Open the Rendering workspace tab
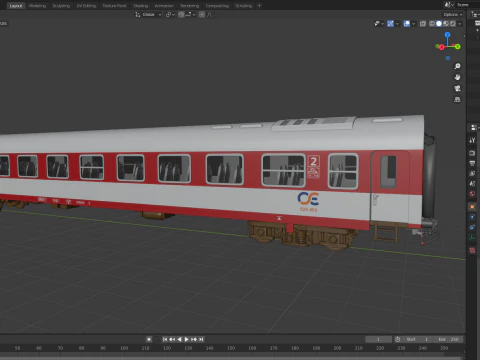This screenshot has height=360, width=480. pos(190,6)
